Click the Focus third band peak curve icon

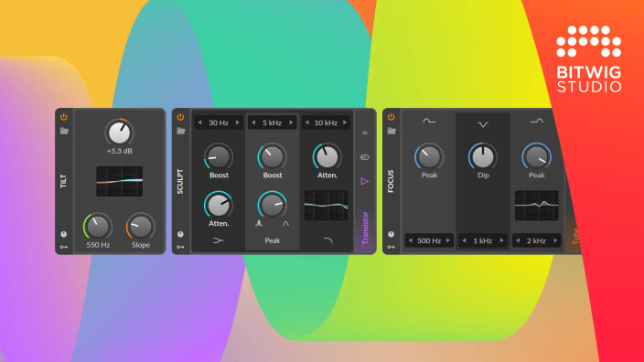pos(536,121)
